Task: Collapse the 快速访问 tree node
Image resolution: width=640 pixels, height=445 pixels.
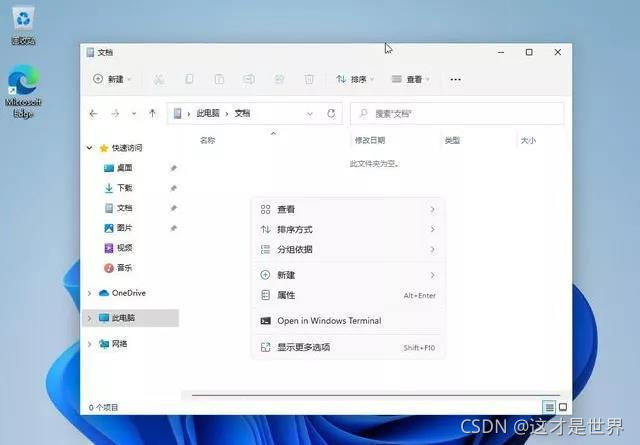Action: point(89,148)
